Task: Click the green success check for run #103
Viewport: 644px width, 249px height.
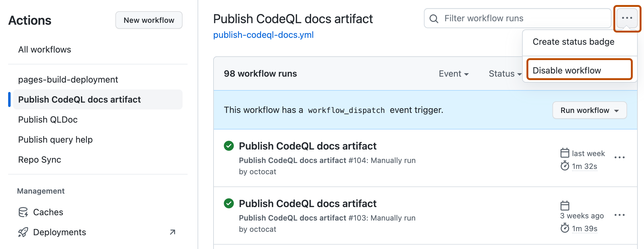Action: (x=229, y=203)
